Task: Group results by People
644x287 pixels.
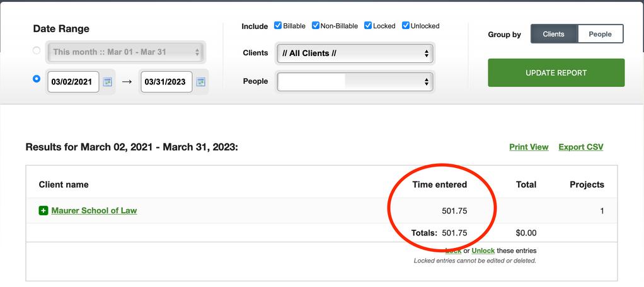Action: (601, 34)
